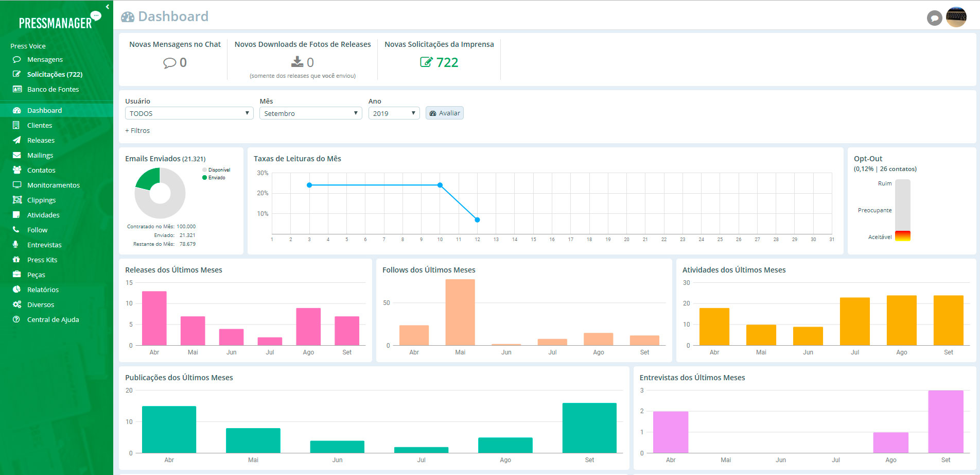Screen dimensions: 980x475
Task: Open the Mês dropdown showing Setembro
Action: (x=310, y=113)
